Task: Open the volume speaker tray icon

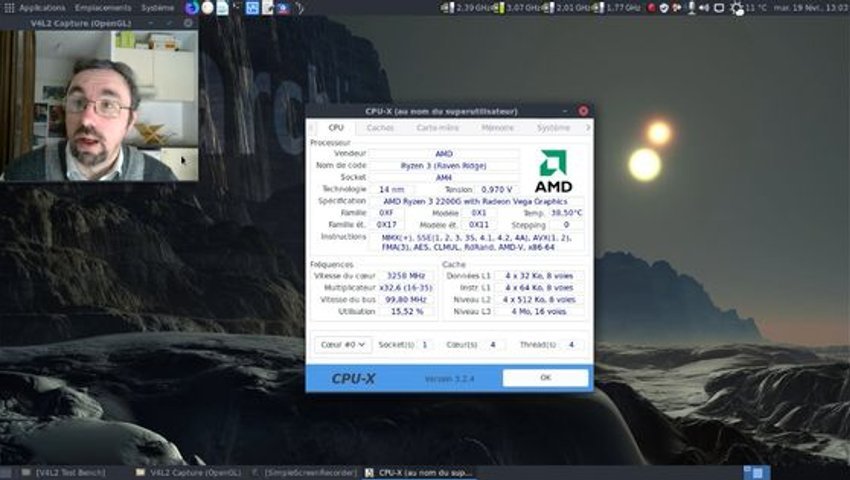Action: click(x=704, y=8)
